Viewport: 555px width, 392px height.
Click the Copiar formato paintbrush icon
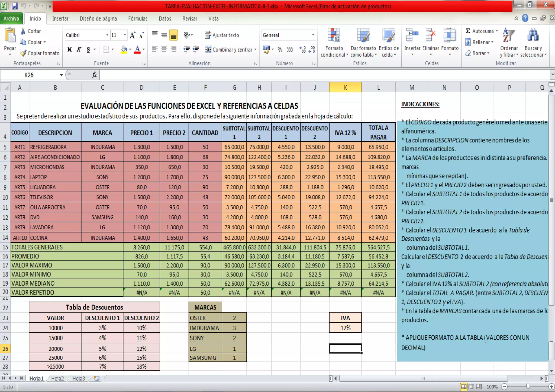[x=24, y=53]
